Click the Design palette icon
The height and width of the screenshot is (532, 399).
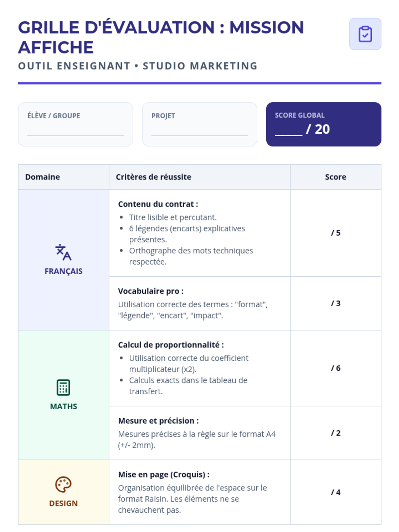pyautogui.click(x=63, y=484)
